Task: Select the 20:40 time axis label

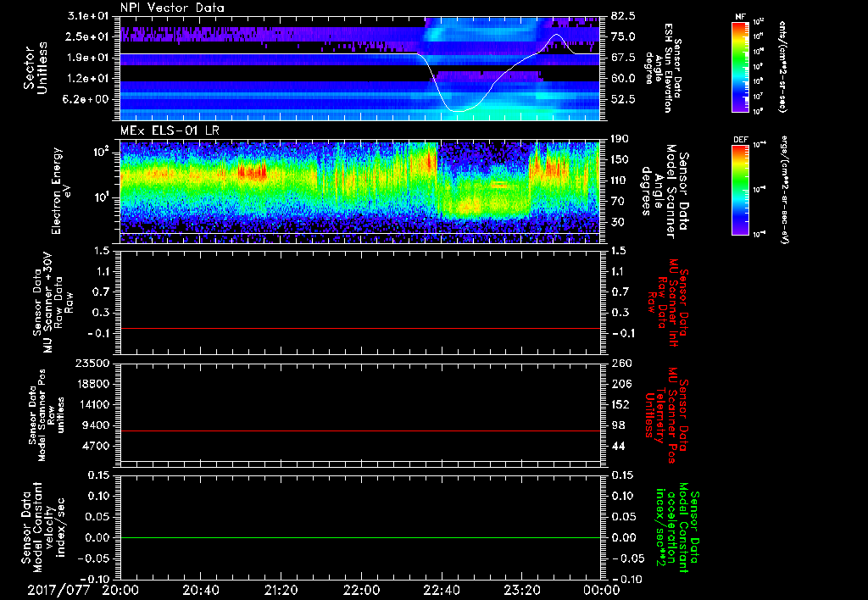Action: pos(201,588)
